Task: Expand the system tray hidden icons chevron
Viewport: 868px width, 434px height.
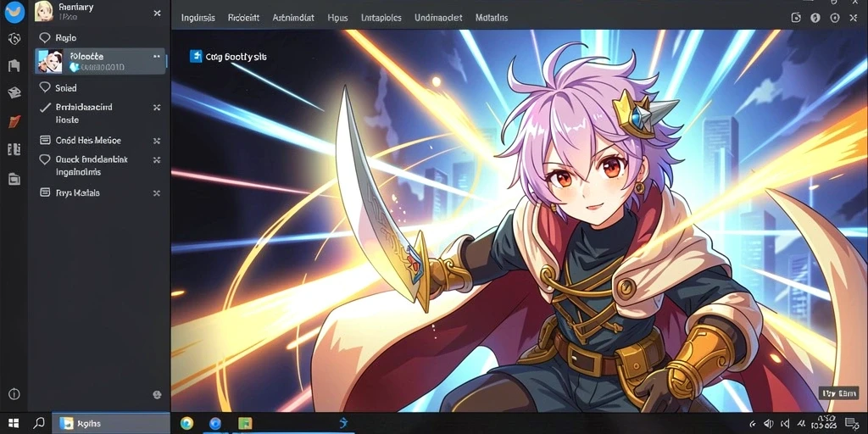Action: pyautogui.click(x=753, y=424)
